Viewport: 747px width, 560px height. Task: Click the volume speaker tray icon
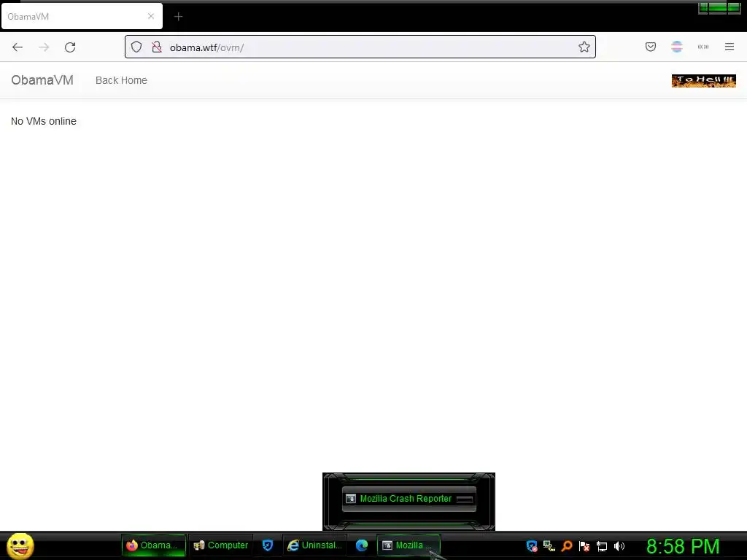click(x=619, y=546)
